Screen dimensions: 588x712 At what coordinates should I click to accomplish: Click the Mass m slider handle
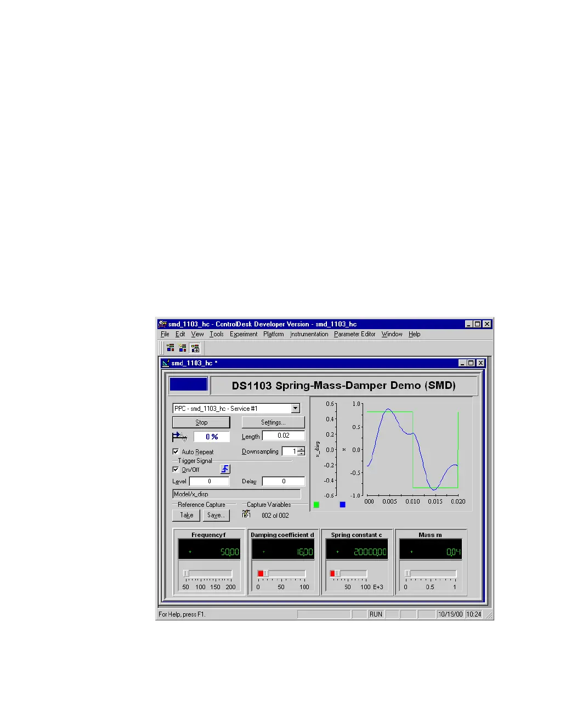click(408, 573)
